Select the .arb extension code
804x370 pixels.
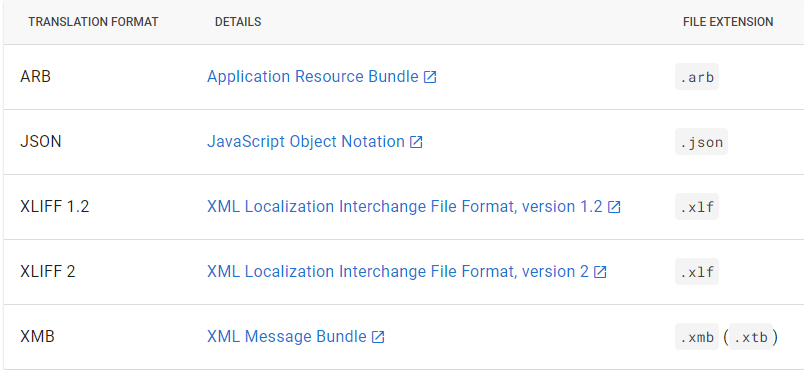pos(697,77)
